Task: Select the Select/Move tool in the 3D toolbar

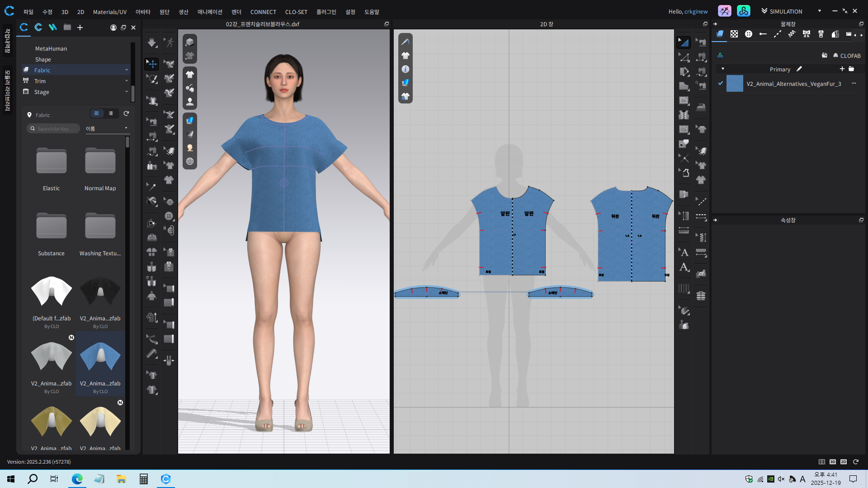Action: pos(151,64)
